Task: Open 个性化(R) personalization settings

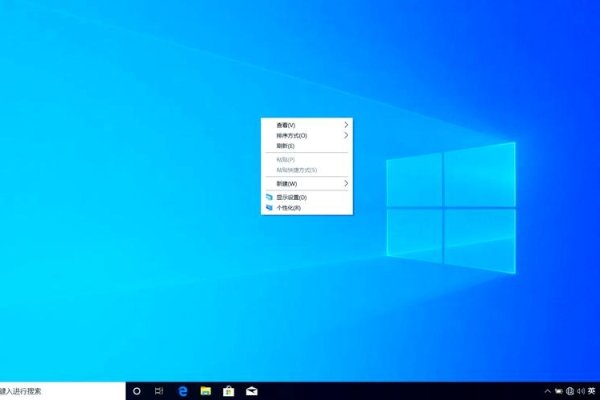Action: tap(307, 208)
